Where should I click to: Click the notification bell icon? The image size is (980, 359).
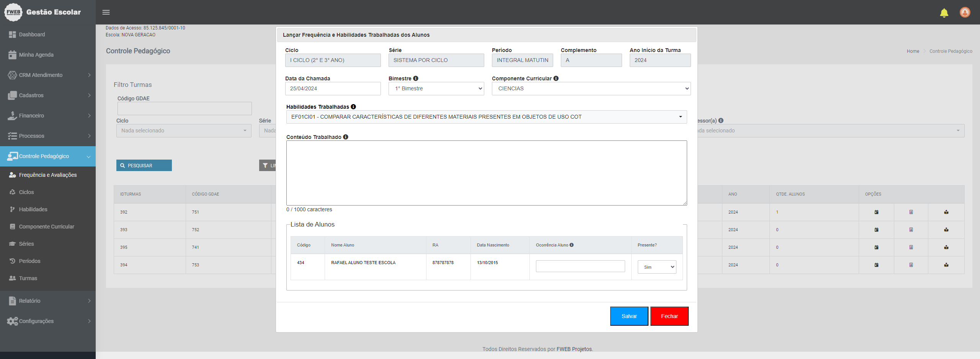pos(944,13)
